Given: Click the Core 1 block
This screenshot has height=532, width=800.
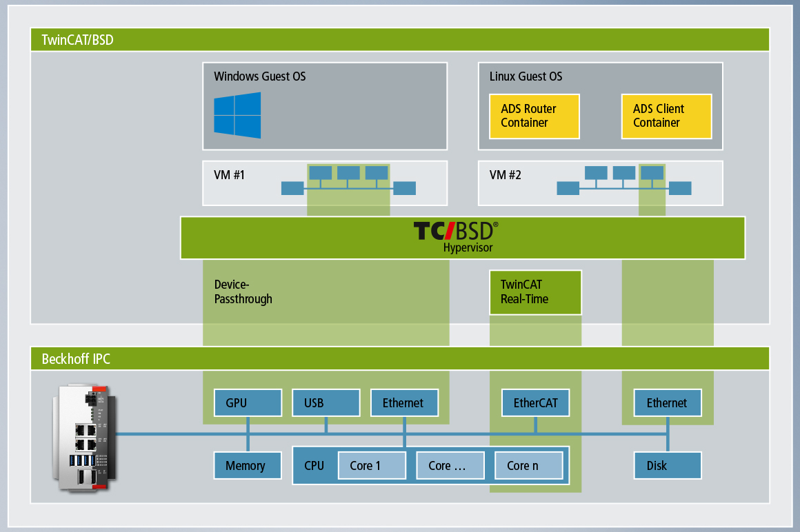Looking at the screenshot, I should point(372,466).
